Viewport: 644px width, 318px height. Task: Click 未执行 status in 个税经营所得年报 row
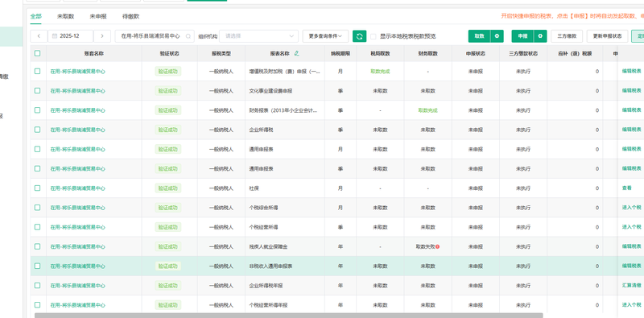click(523, 305)
